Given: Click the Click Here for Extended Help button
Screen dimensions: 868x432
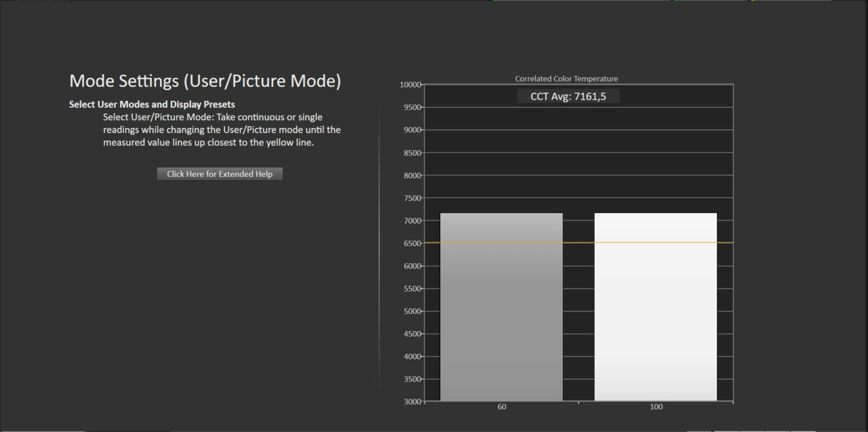Looking at the screenshot, I should pos(220,174).
